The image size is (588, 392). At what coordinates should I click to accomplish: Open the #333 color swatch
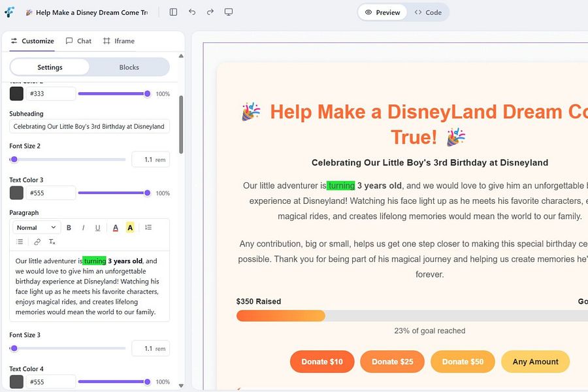coord(16,93)
